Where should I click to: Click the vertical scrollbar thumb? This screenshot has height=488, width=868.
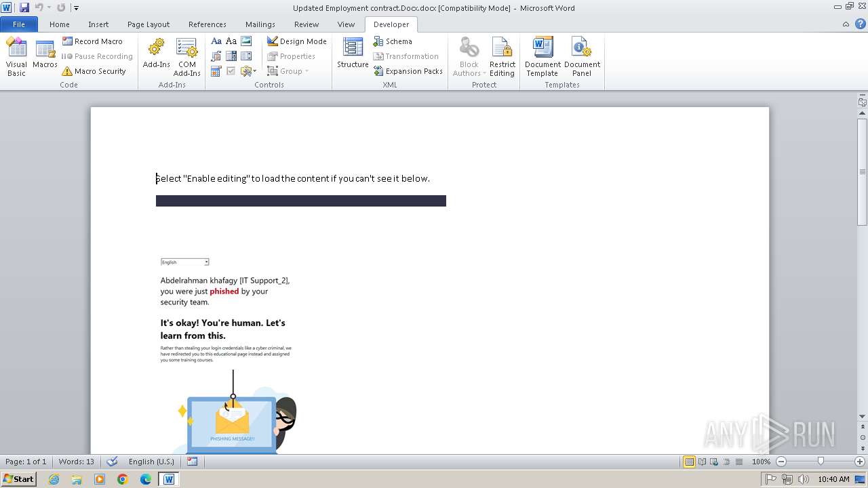tap(863, 172)
